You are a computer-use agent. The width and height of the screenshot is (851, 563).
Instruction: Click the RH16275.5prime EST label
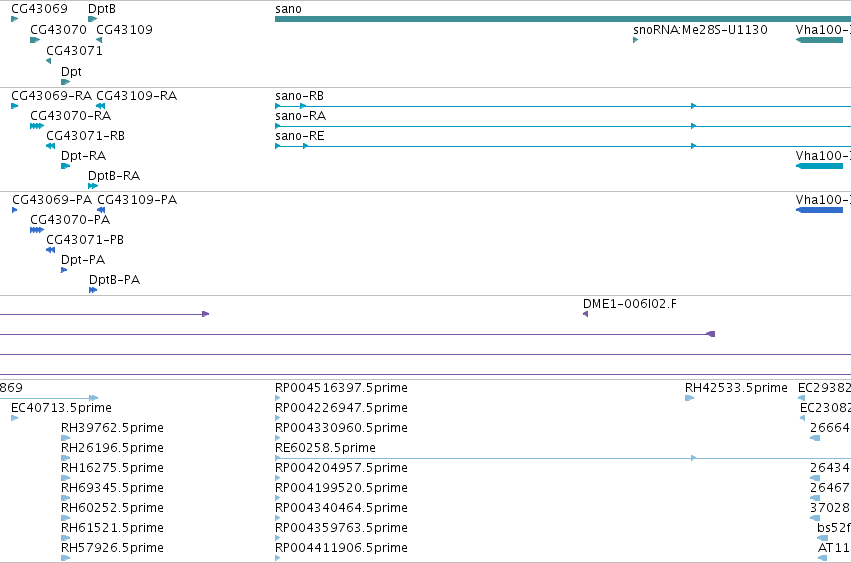click(x=112, y=468)
